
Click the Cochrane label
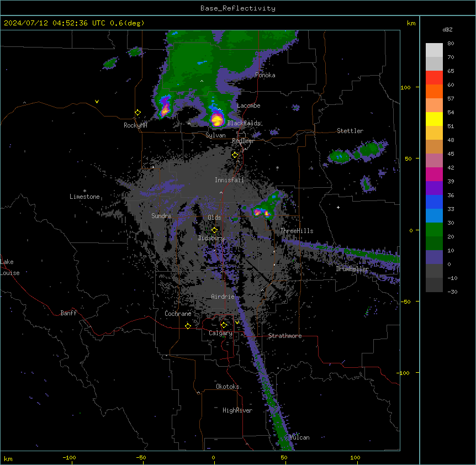pos(178,314)
